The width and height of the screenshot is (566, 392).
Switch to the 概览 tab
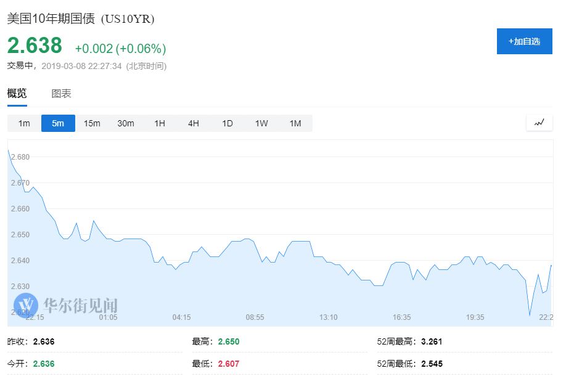tap(17, 94)
